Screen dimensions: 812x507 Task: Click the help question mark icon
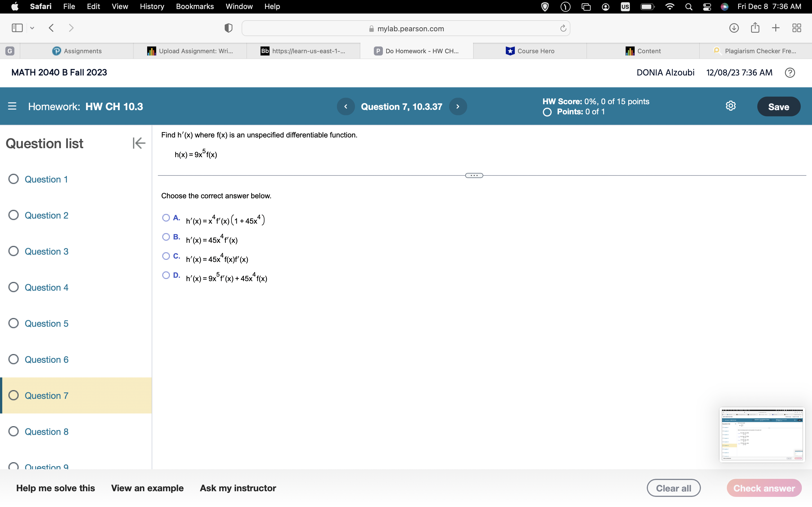[790, 73]
